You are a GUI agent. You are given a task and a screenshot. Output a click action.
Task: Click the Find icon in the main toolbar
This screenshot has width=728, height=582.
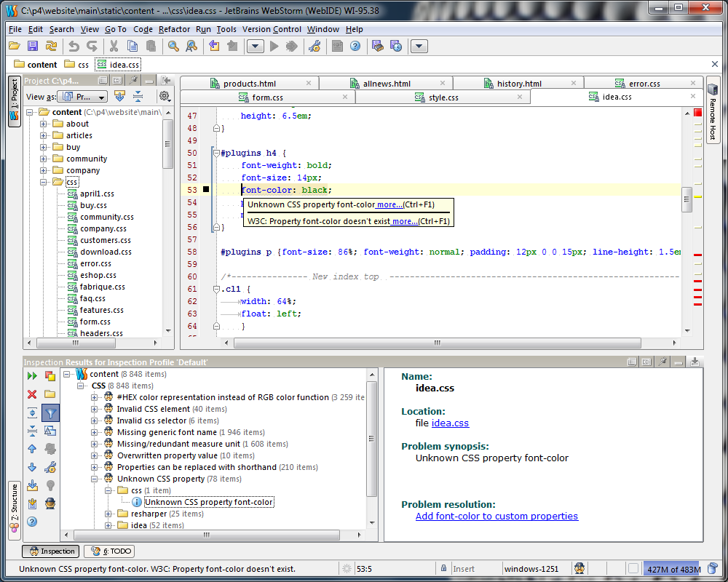[x=173, y=46]
